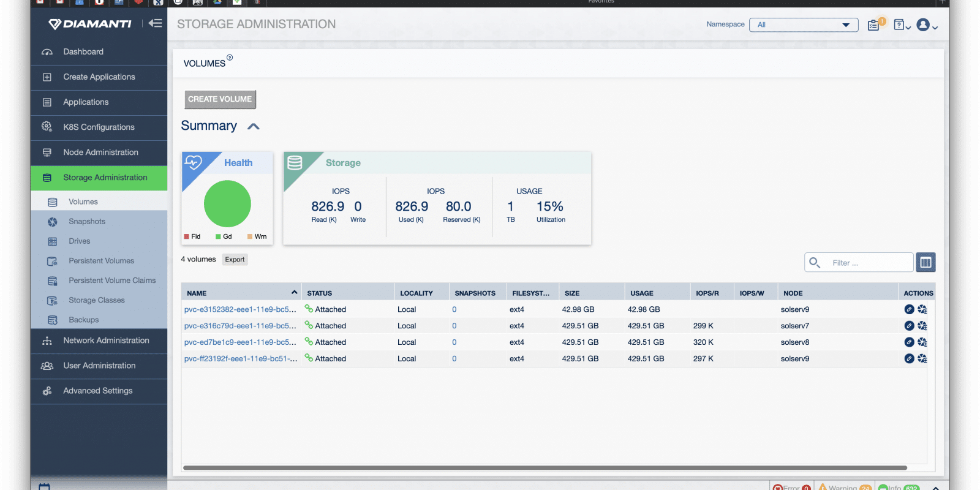Select the Persistent Volumes submenu item
Screen dimensions: 980x490
point(99,261)
